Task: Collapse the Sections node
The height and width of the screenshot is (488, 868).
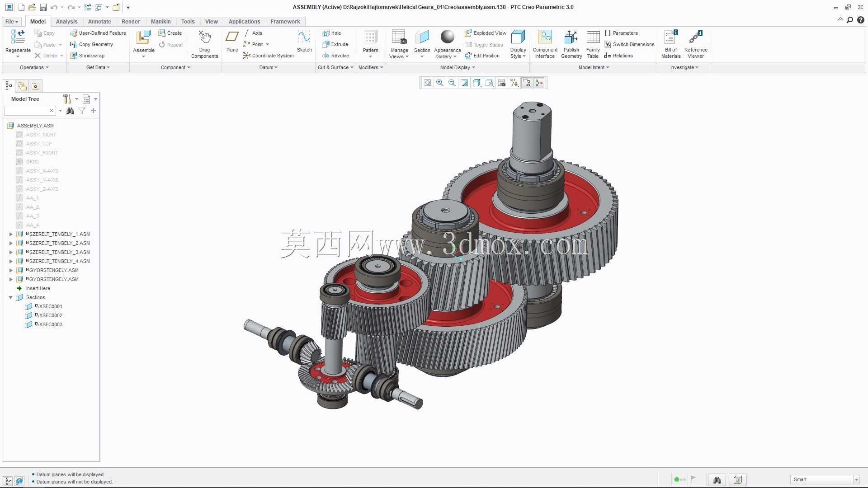Action: 11,297
